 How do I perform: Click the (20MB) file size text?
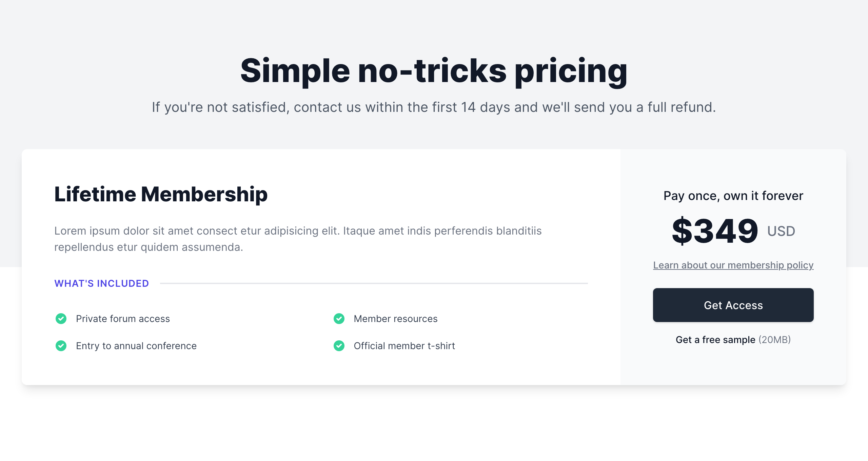tap(774, 340)
